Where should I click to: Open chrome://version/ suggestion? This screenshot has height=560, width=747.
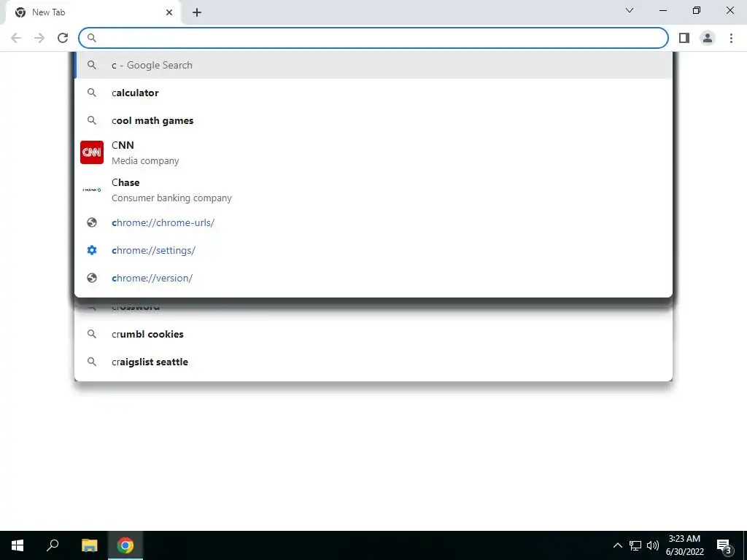[373, 278]
